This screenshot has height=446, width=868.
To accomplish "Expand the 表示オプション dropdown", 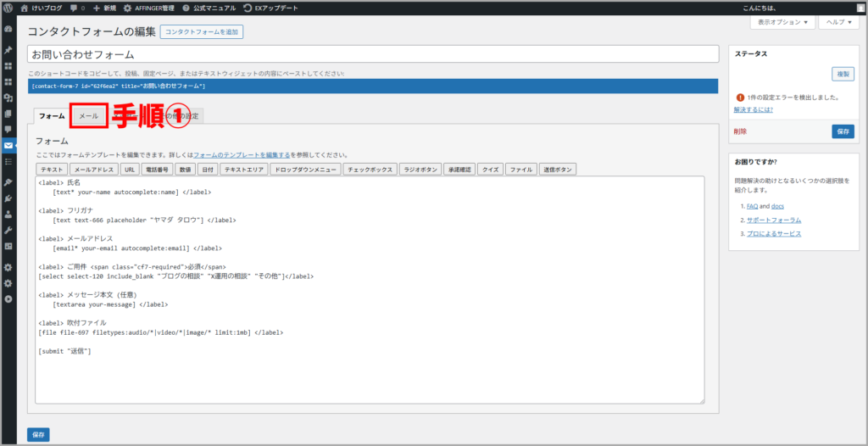I will click(782, 22).
